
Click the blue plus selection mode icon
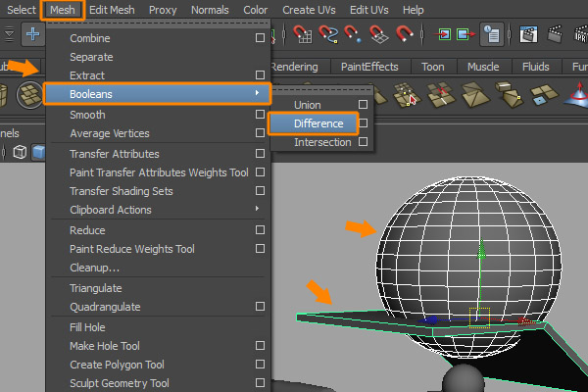click(x=33, y=35)
